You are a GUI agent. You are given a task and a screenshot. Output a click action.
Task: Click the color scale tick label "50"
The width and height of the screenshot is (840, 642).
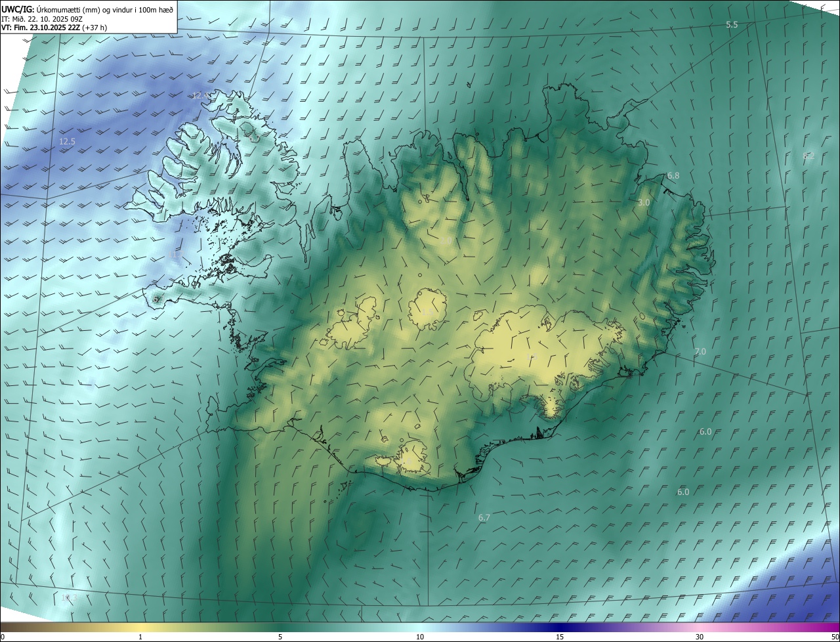[835, 637]
